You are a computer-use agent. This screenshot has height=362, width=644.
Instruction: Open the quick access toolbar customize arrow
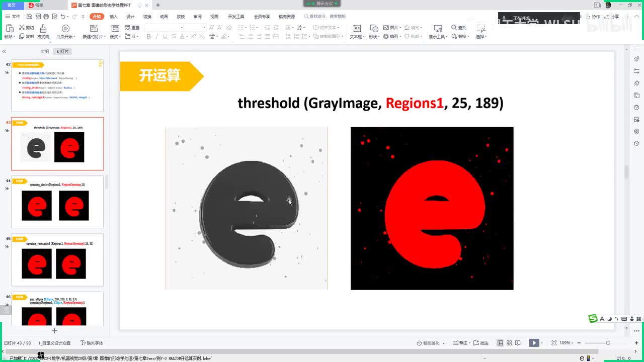84,16
